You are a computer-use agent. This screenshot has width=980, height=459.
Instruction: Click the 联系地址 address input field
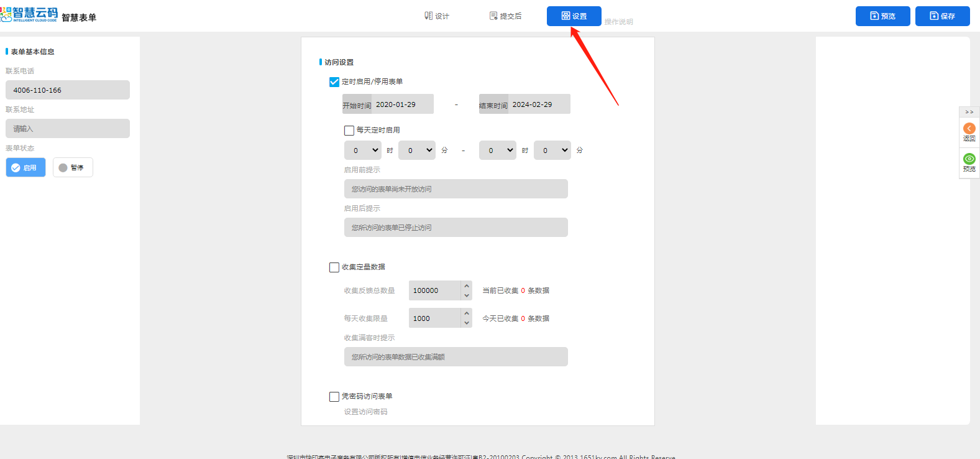[x=68, y=129]
